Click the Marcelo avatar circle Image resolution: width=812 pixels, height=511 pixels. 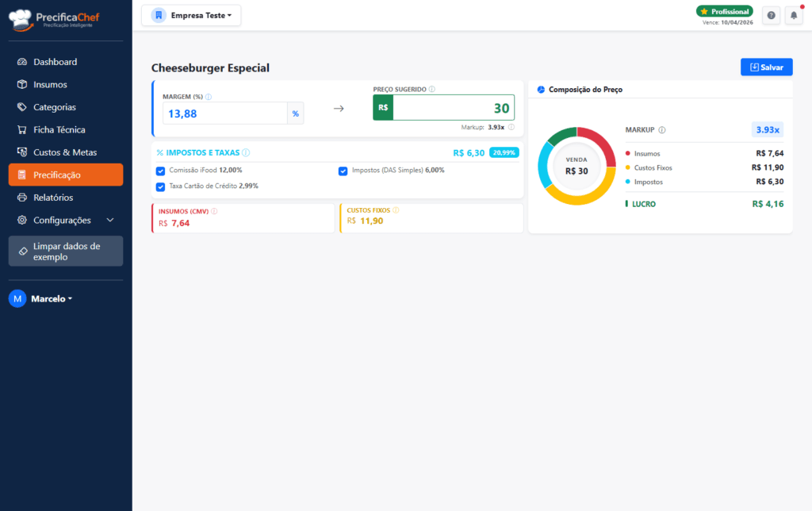point(17,298)
